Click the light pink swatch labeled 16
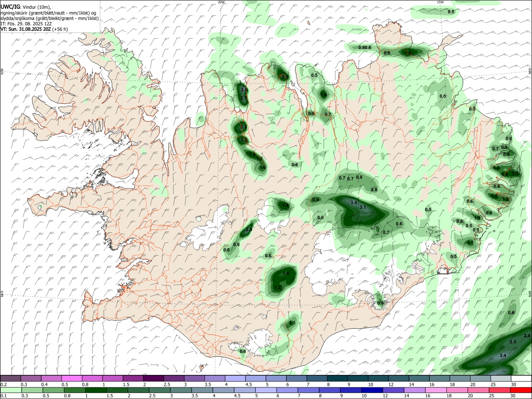This screenshot has width=532, height=399. (x=437, y=390)
